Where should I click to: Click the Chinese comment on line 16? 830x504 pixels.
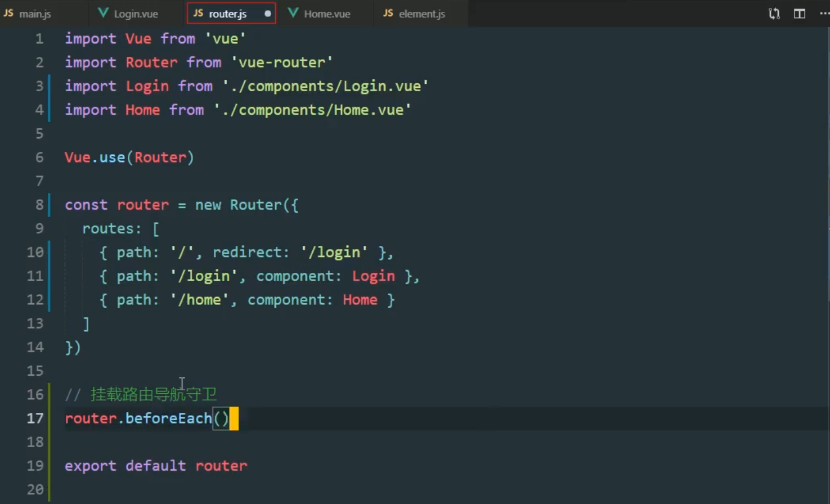(141, 394)
